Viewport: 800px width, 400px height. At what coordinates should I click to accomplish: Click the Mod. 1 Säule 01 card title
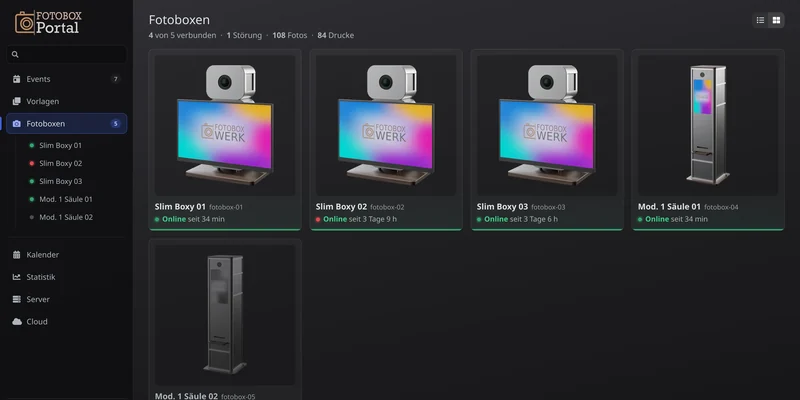click(669, 207)
